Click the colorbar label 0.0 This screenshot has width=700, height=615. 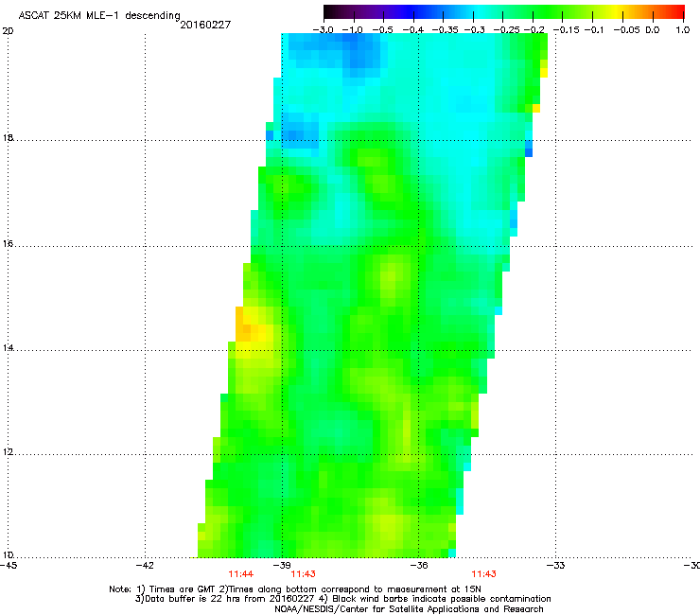(653, 30)
